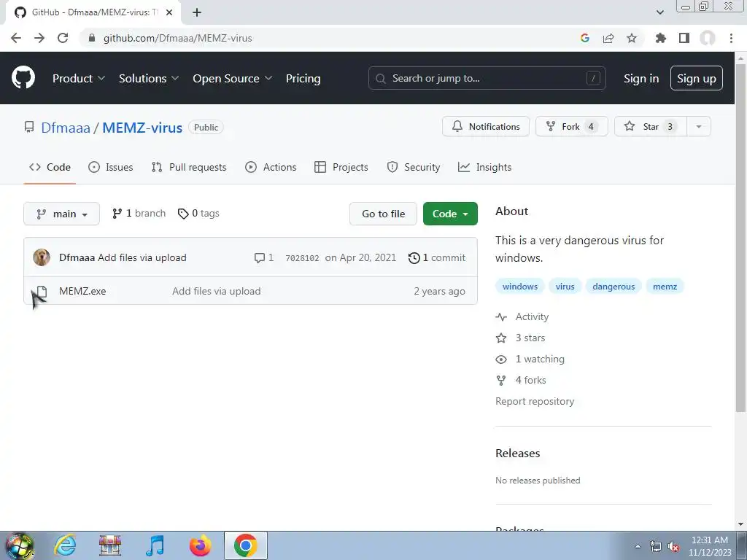Launch Internet Explorer from taskbar
747x560 pixels.
[65, 545]
